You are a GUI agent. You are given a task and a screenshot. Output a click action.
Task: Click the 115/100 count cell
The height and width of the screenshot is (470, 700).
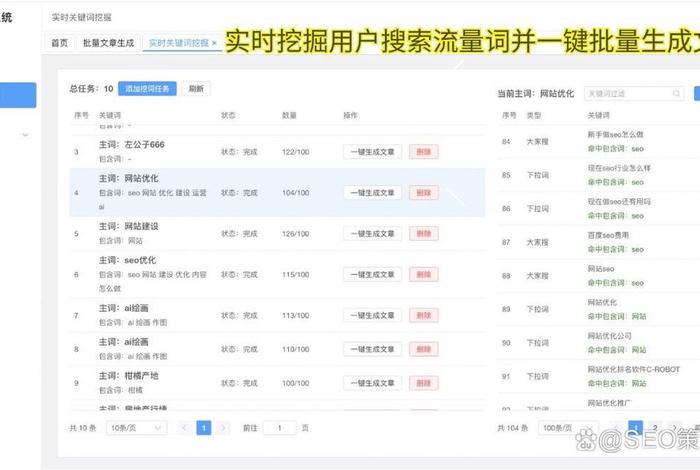(x=296, y=275)
